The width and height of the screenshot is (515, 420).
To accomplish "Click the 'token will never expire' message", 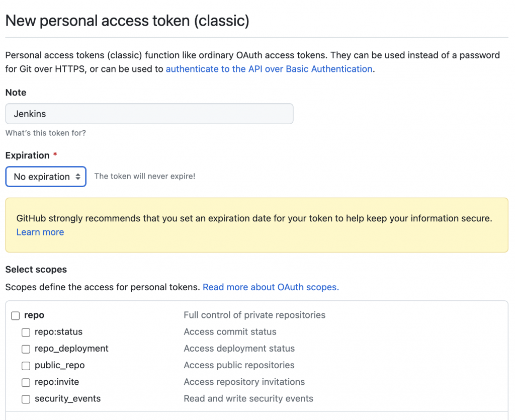I will point(145,176).
